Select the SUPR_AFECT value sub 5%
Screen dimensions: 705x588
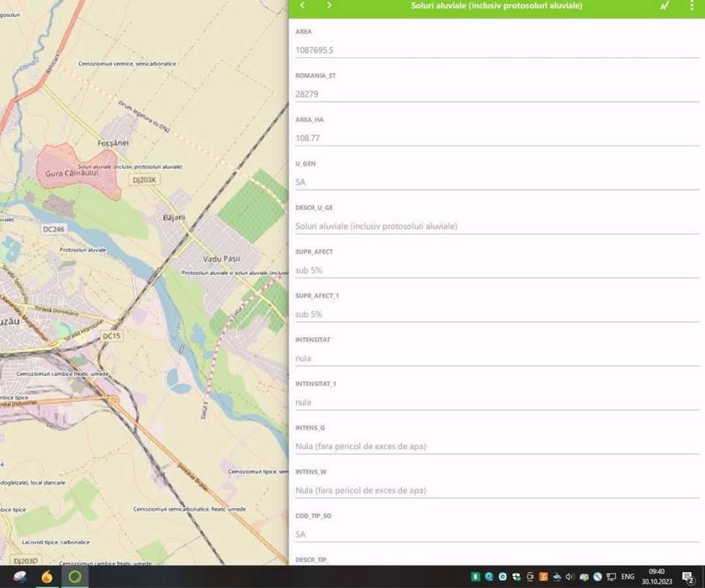[309, 270]
